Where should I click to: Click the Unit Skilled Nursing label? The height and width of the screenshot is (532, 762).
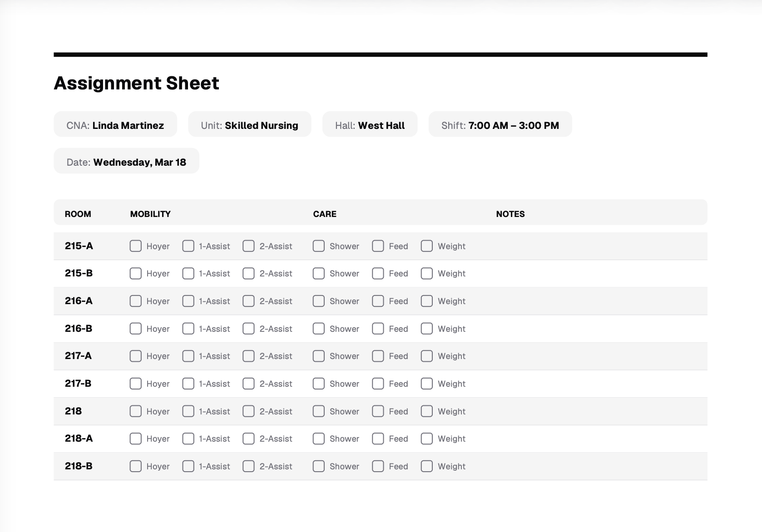249,124
